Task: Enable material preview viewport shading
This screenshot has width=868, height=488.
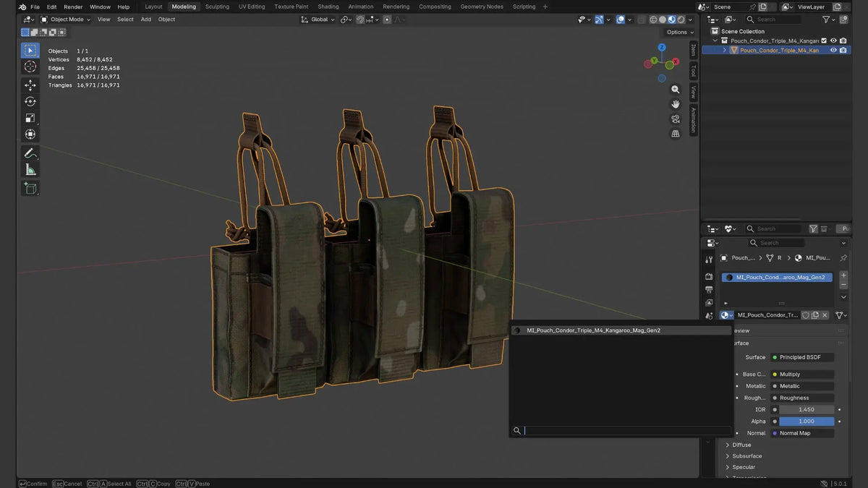Action: tap(673, 20)
